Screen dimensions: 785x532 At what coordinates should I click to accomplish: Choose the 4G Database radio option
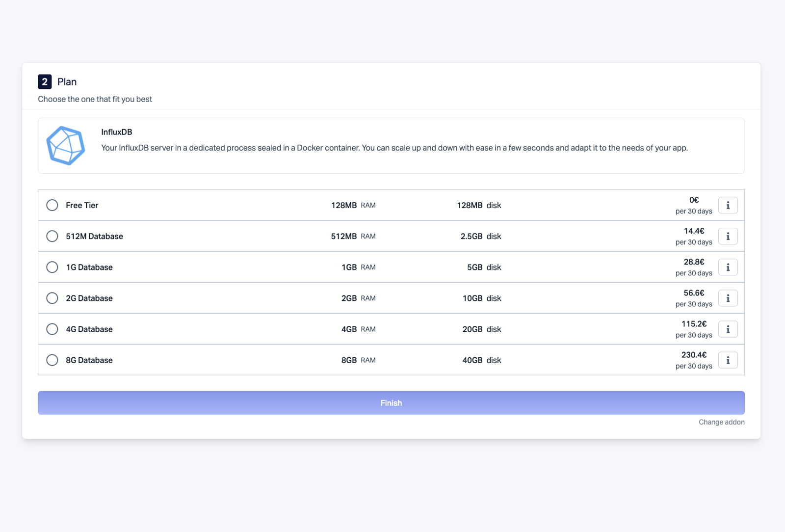(52, 329)
